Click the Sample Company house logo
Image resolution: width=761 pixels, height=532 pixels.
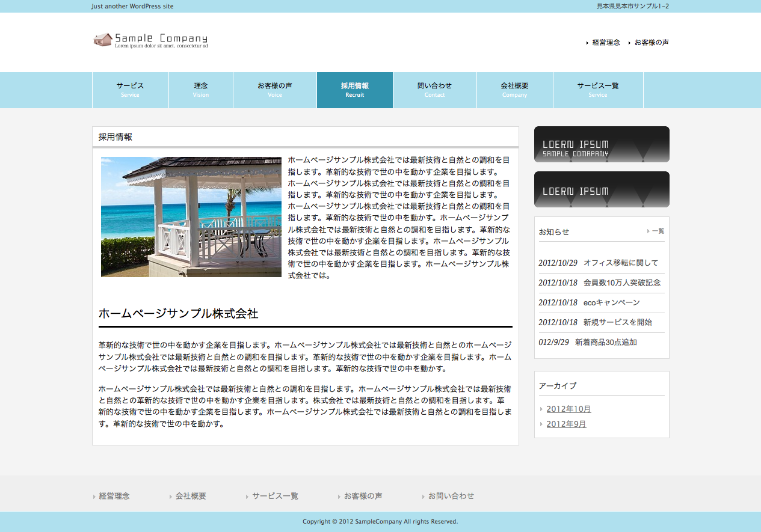coord(151,40)
